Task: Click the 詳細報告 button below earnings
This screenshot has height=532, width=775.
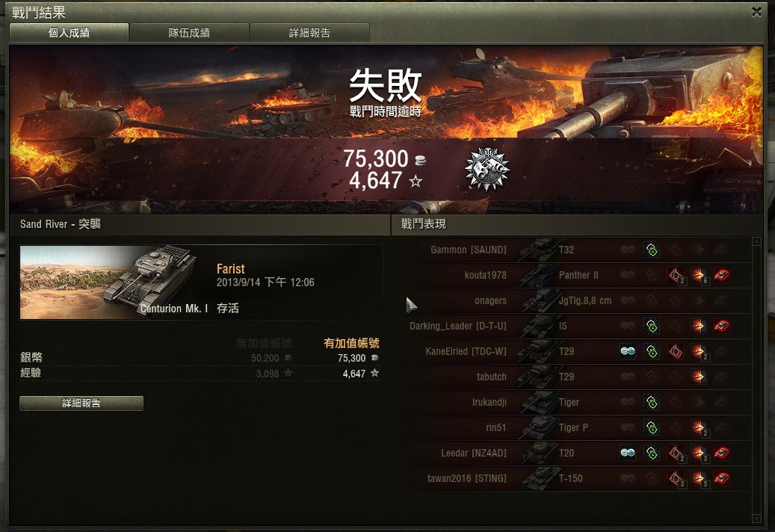Action: click(x=81, y=403)
